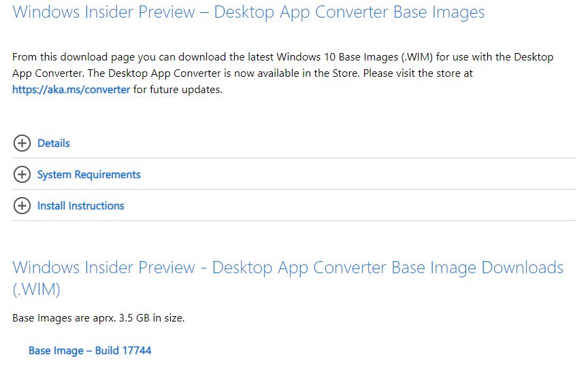Image resolution: width=588 pixels, height=365 pixels.
Task: Open the Details label link
Action: click(x=54, y=143)
